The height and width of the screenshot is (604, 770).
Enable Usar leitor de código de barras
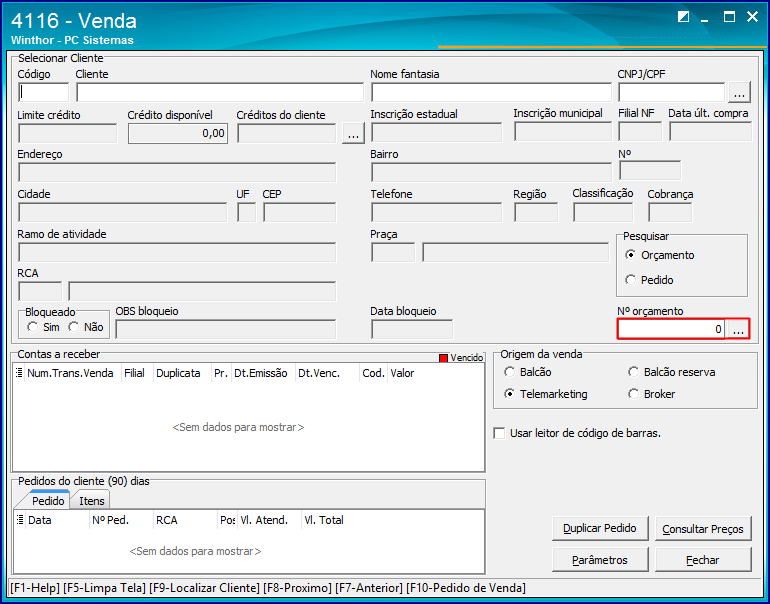[x=499, y=433]
